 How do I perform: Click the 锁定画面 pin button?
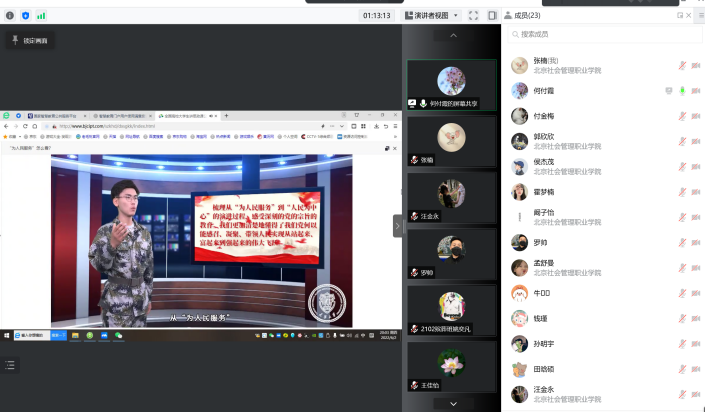[30, 40]
